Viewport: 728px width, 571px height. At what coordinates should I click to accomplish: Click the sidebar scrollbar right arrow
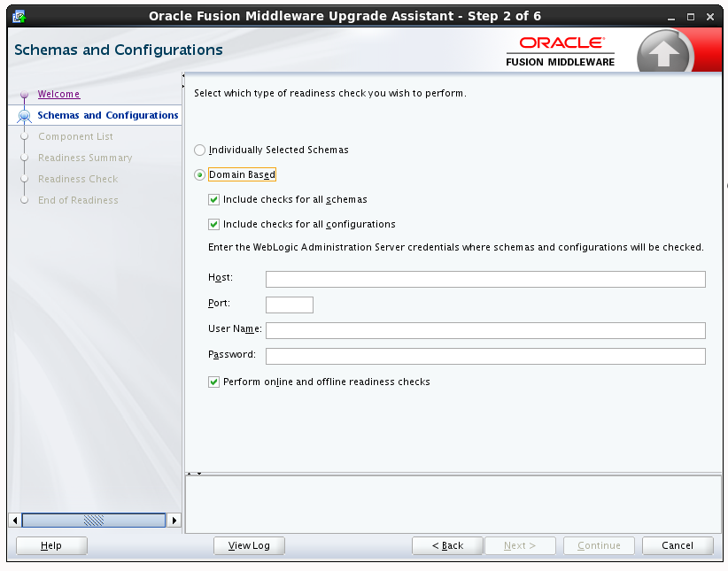point(174,521)
